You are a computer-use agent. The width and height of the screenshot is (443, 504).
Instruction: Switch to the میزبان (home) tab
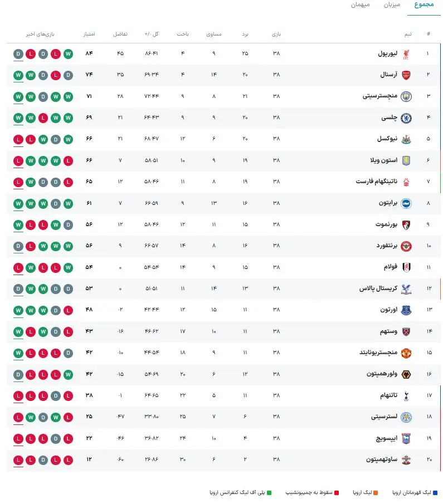coord(392,4)
